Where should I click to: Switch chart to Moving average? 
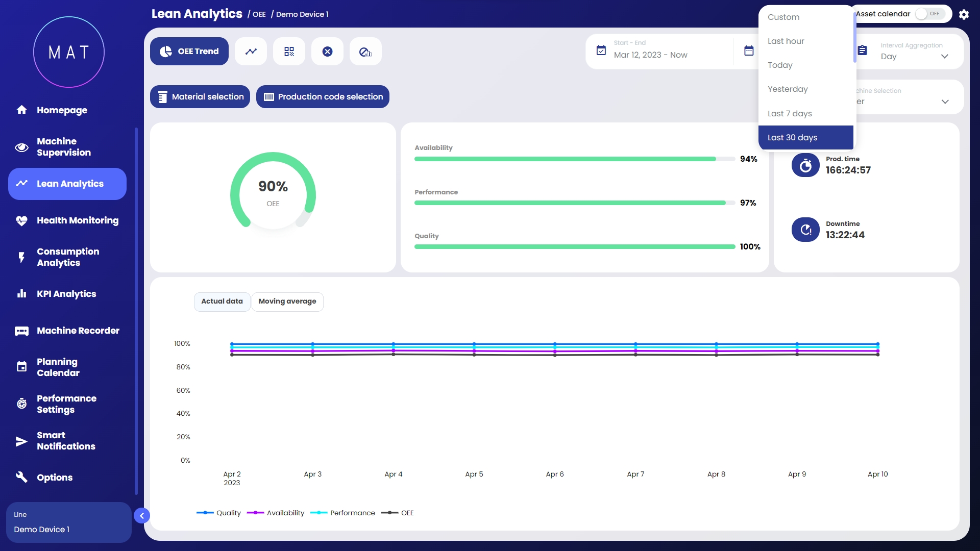pyautogui.click(x=287, y=302)
